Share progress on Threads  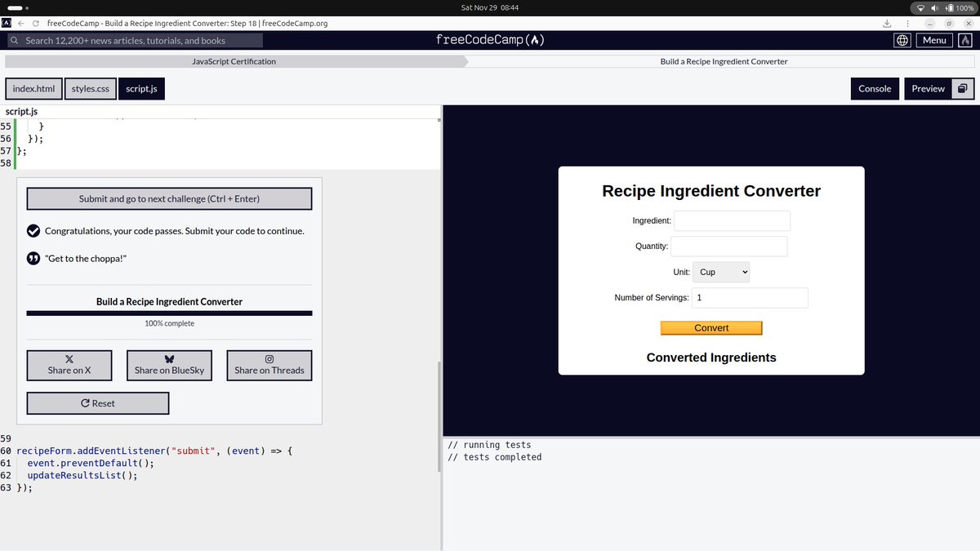[x=269, y=365]
